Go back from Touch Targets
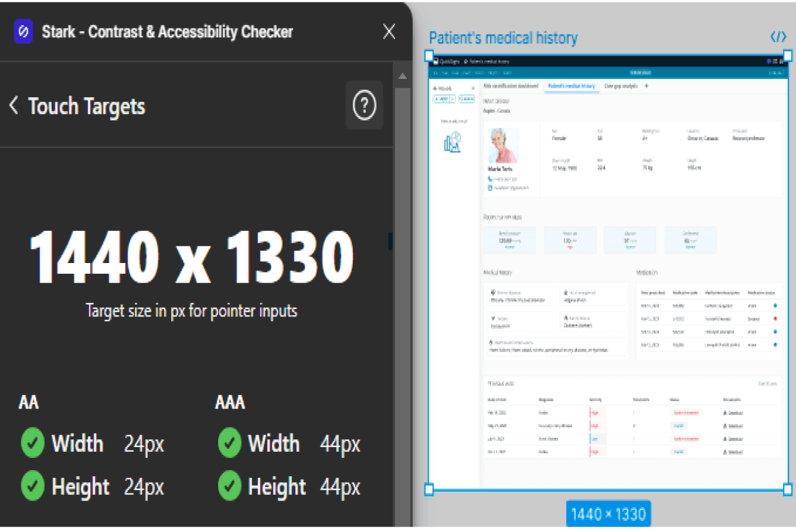Screen dimensions: 796x532 (x=14, y=106)
